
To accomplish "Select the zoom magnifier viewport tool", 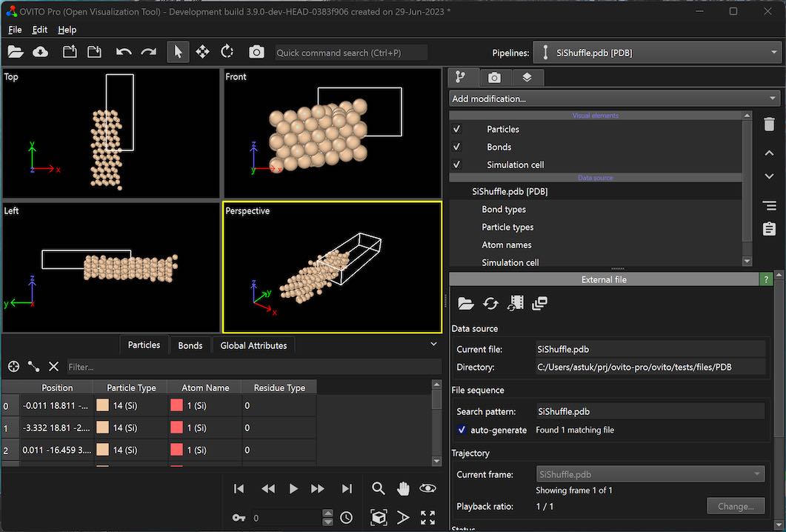I will [x=379, y=488].
